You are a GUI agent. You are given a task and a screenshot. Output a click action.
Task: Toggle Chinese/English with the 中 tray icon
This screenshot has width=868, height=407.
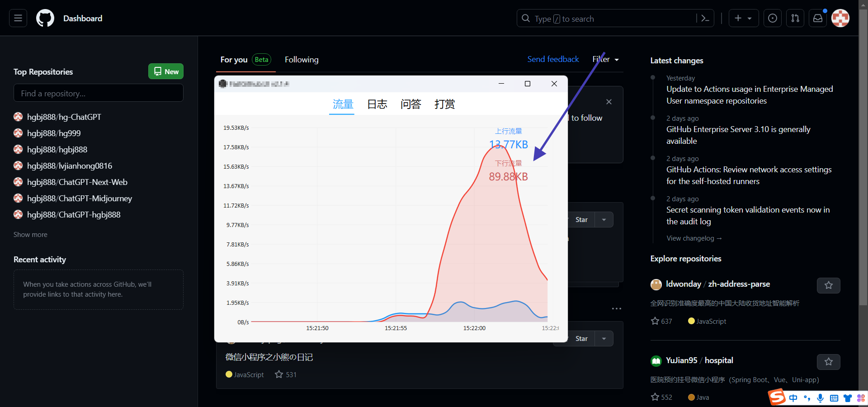click(793, 398)
